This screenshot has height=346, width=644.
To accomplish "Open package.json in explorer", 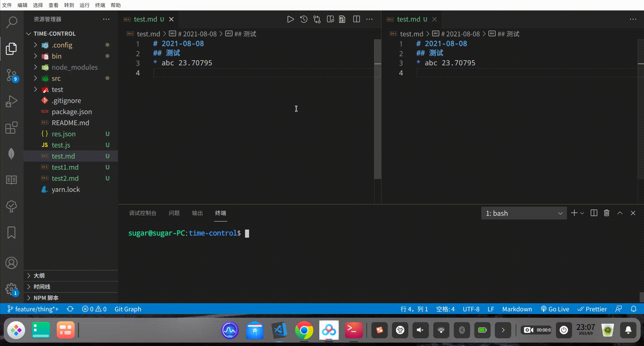I will pyautogui.click(x=71, y=111).
